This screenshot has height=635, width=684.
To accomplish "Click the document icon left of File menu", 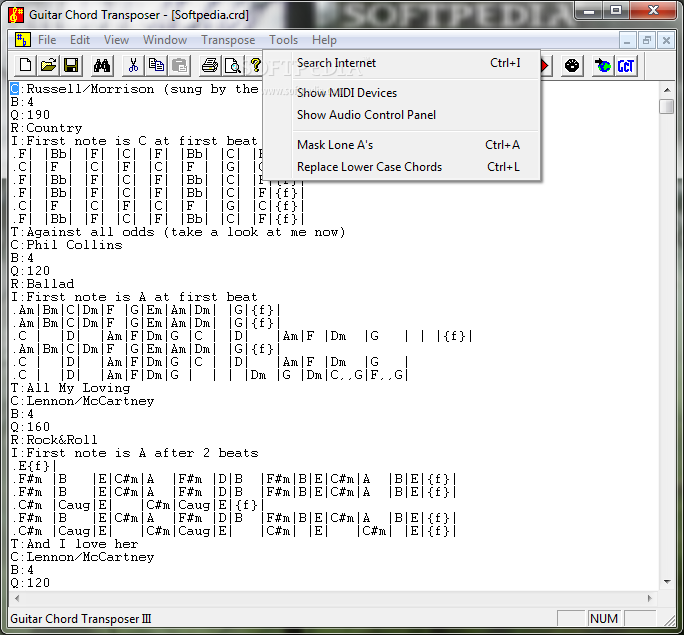I will coord(22,40).
